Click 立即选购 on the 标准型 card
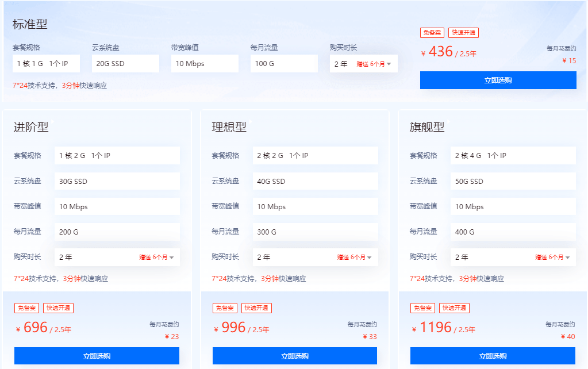588x369 pixels. (498, 80)
